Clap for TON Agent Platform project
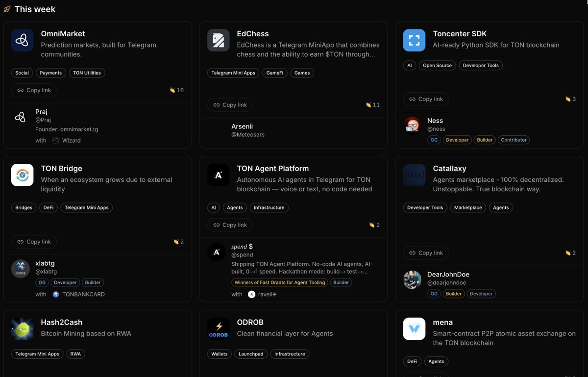Image resolution: width=588 pixels, height=377 pixels. pos(374,225)
